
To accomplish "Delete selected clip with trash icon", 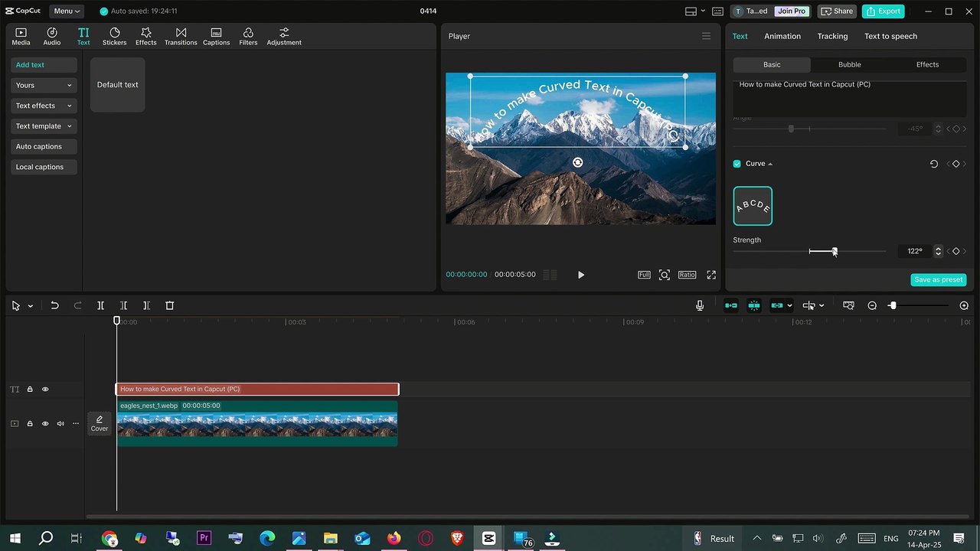I will [170, 305].
